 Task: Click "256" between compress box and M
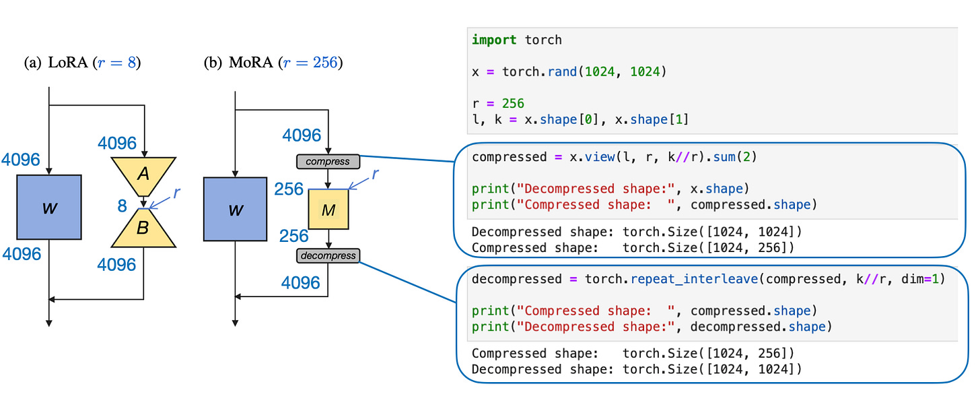click(x=290, y=190)
